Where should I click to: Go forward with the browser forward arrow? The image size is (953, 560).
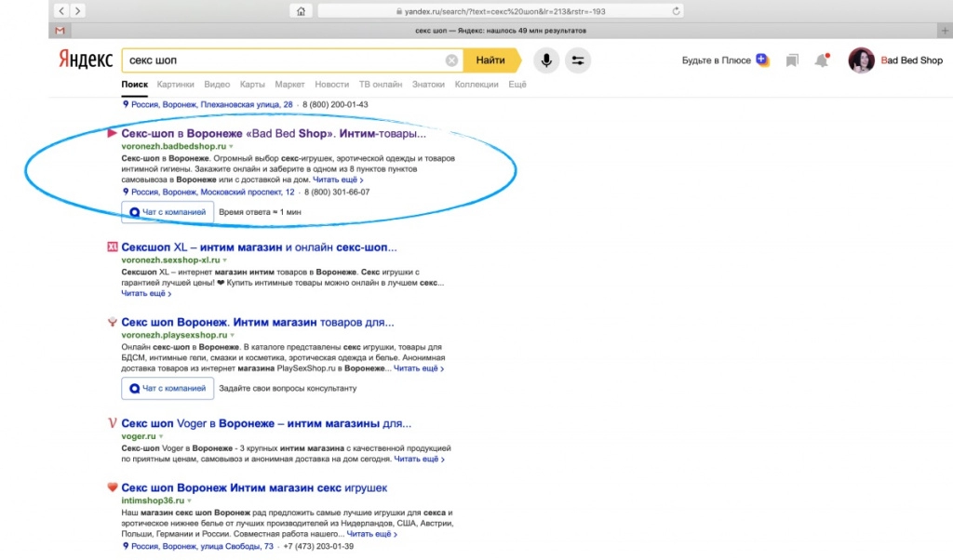[78, 11]
